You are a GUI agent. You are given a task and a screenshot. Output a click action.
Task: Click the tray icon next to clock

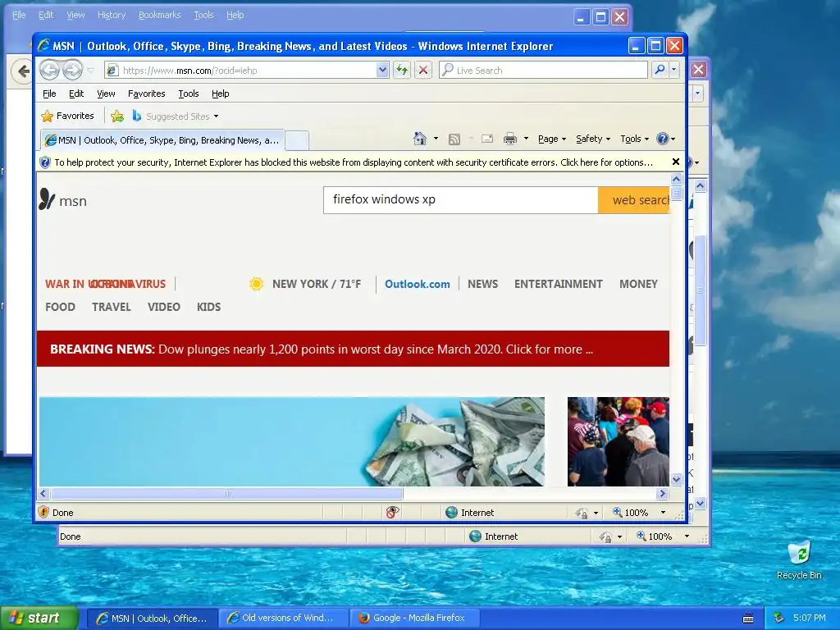click(779, 618)
